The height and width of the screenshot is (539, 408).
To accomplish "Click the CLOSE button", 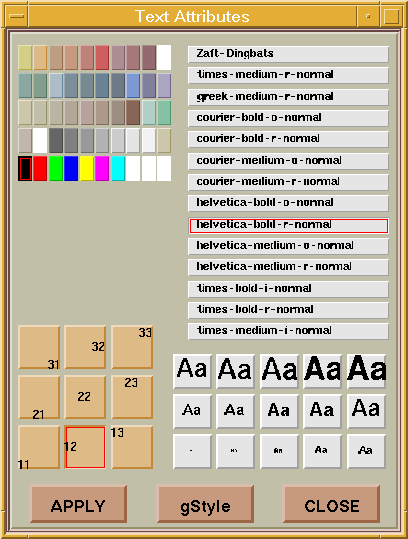I will click(x=332, y=504).
